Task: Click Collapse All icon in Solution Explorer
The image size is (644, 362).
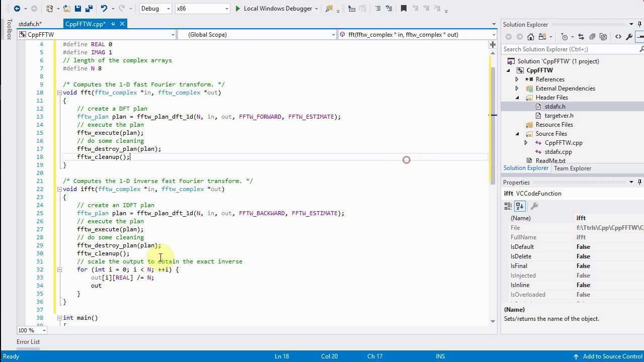Action: tap(592, 37)
